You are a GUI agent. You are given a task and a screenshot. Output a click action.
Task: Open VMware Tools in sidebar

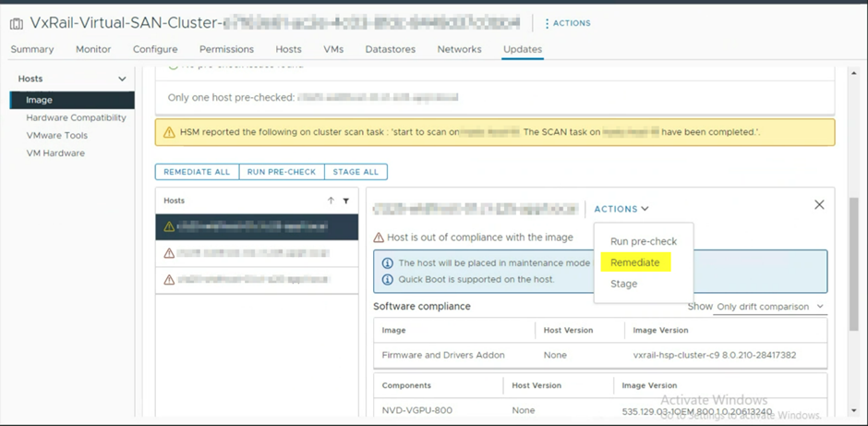(56, 135)
